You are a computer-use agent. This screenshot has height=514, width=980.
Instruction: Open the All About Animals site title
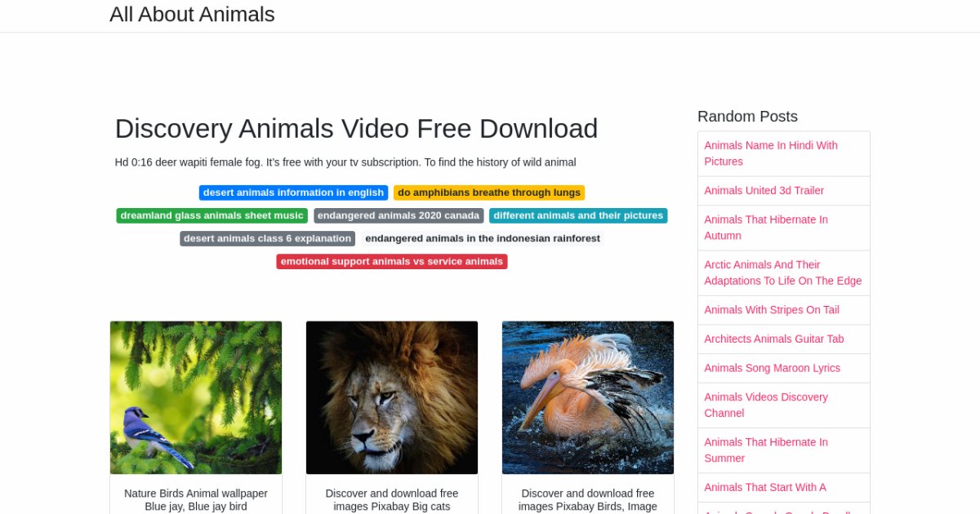[x=192, y=15]
